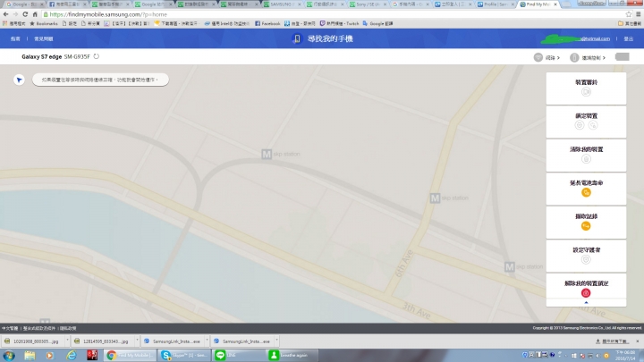Click the phone logo in the blue header
This screenshot has width=644, height=362.
coord(297,38)
